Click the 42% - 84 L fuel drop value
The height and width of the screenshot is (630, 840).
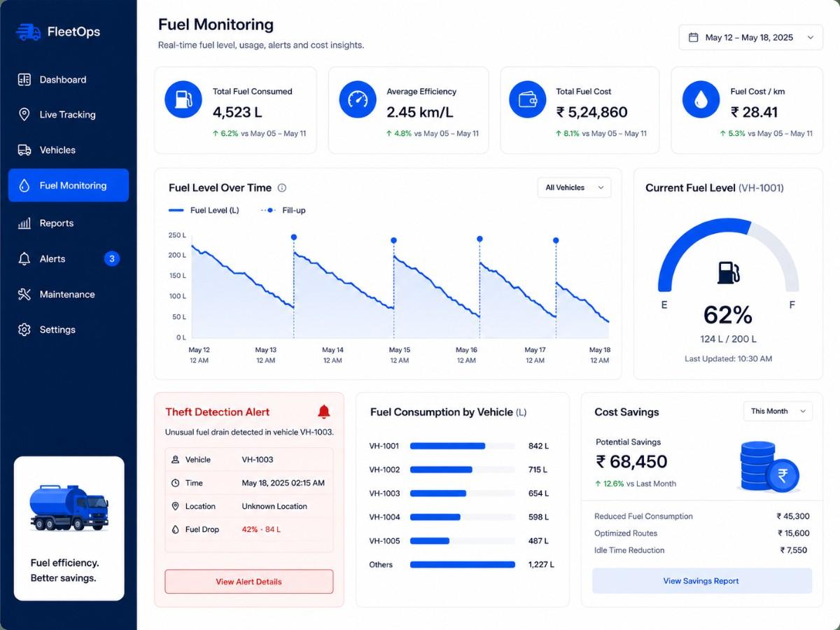coord(261,530)
